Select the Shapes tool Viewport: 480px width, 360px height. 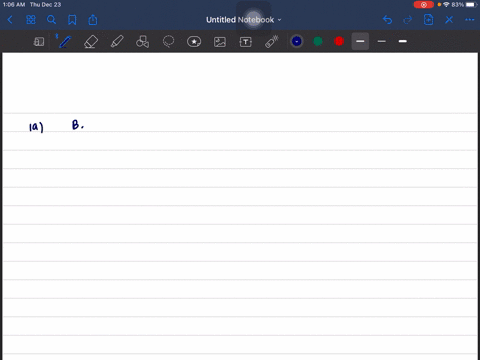click(x=143, y=42)
